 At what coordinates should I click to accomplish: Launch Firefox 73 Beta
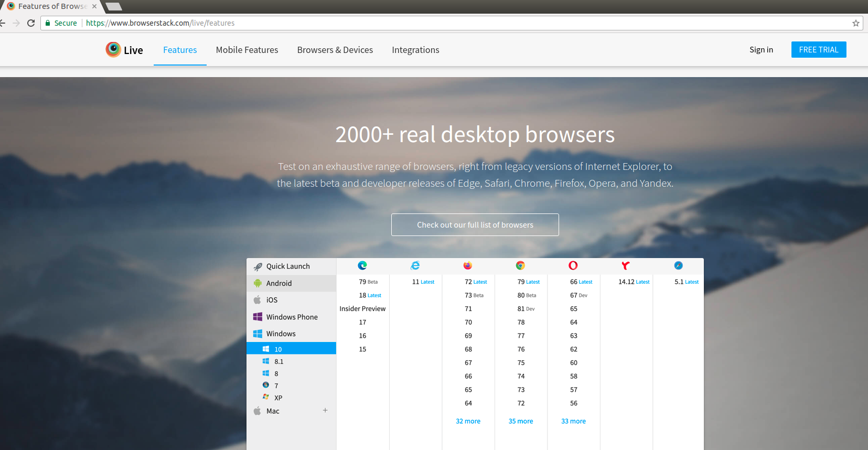click(474, 295)
